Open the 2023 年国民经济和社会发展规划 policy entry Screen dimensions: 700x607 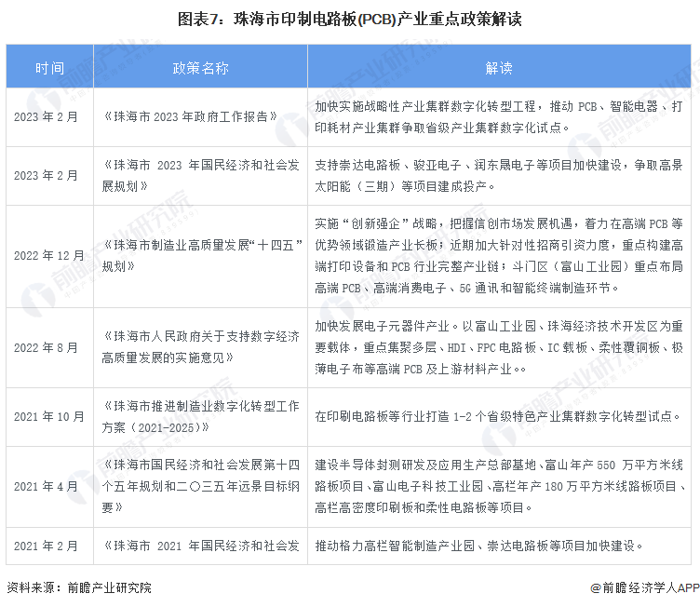tap(200, 176)
